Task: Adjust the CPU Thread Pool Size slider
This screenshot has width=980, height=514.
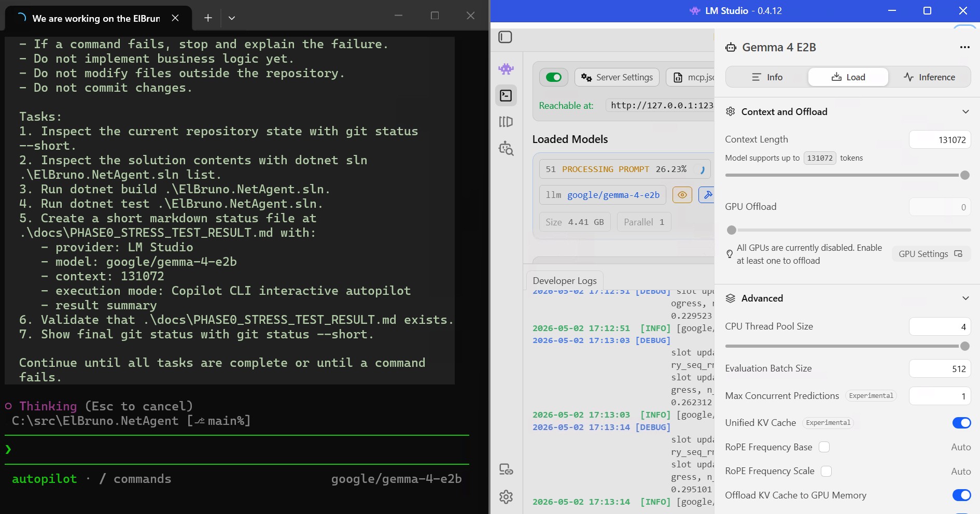Action: [x=964, y=346]
